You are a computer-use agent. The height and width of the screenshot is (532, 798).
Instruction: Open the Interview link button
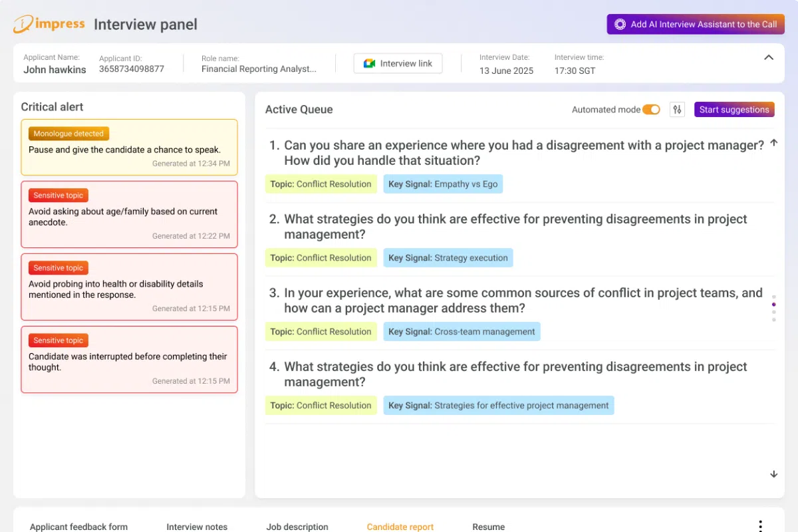coord(398,64)
